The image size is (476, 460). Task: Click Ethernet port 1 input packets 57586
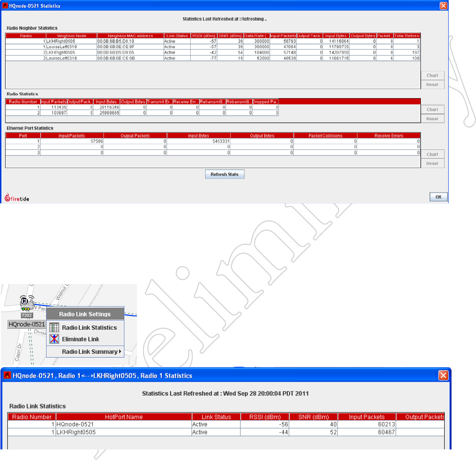(97, 141)
